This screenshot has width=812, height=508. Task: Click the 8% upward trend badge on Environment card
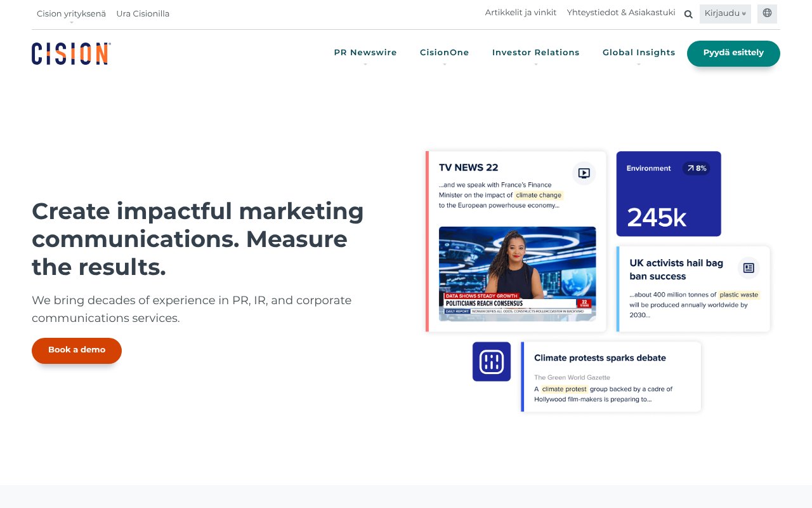pos(695,168)
